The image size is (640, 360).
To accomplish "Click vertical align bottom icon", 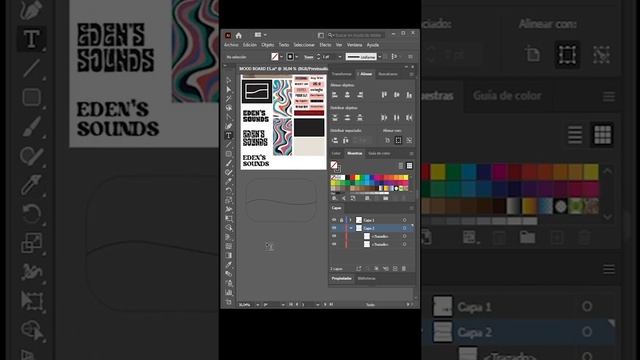I will pyautogui.click(x=409, y=94).
